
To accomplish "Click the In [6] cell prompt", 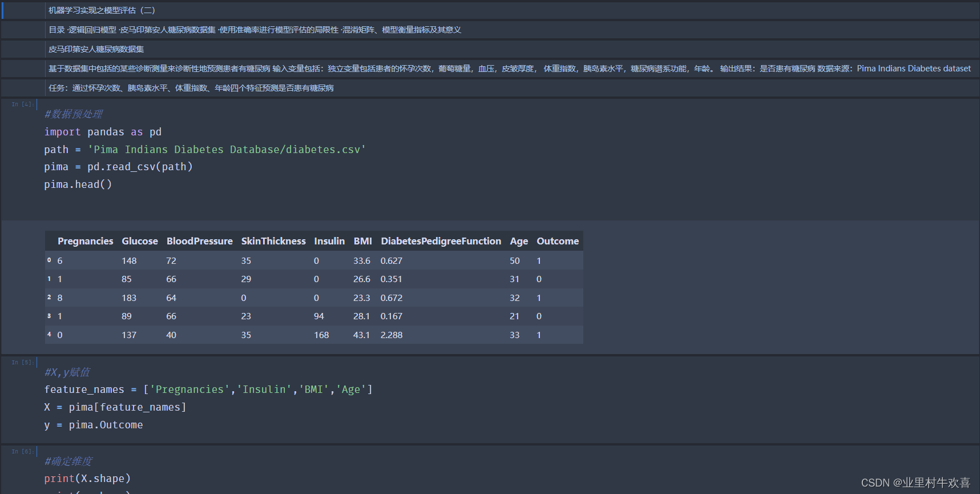I will [22, 452].
